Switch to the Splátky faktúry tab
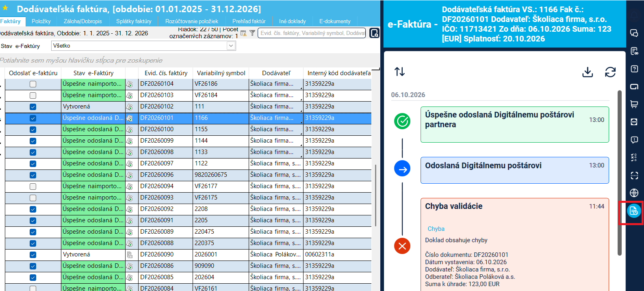This screenshot has width=644, height=291. (x=134, y=21)
